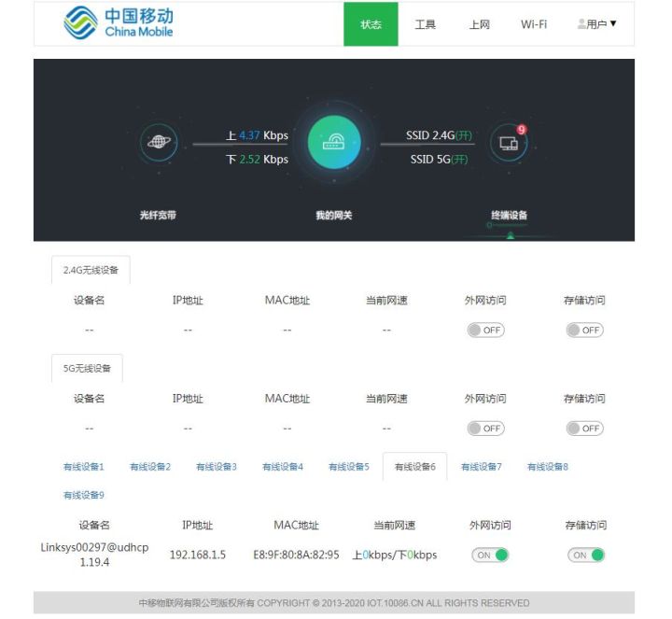Image resolution: width=672 pixels, height=619 pixels.
Task: Open the 用户 dropdown menu
Action: 598,24
